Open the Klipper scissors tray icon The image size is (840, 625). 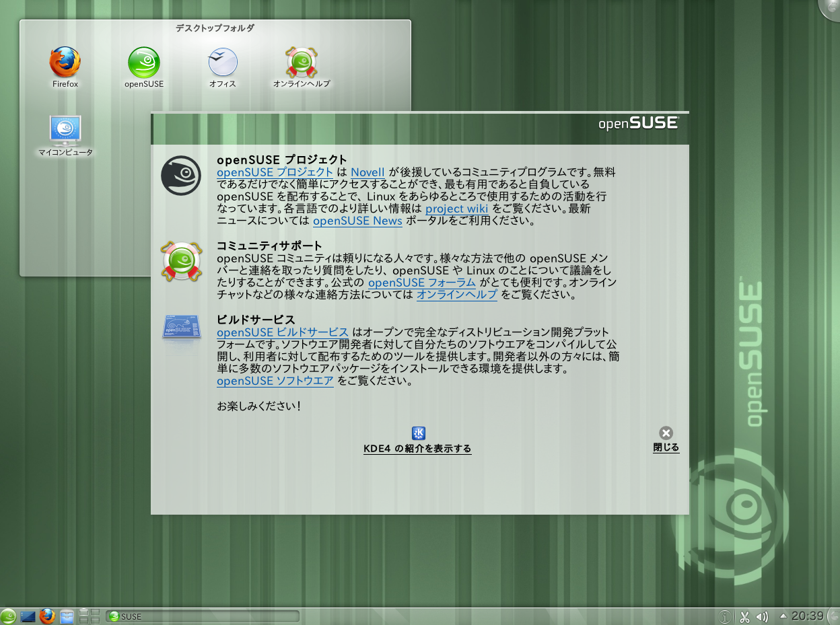point(744,616)
